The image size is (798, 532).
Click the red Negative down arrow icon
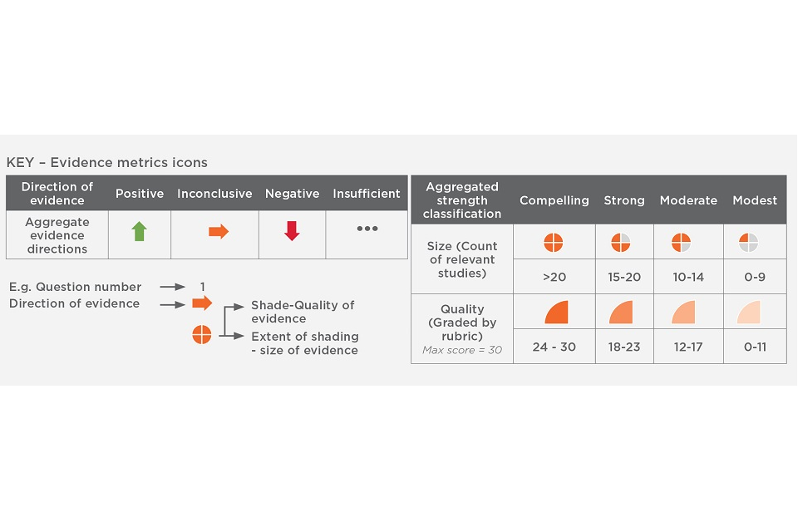[x=292, y=232]
